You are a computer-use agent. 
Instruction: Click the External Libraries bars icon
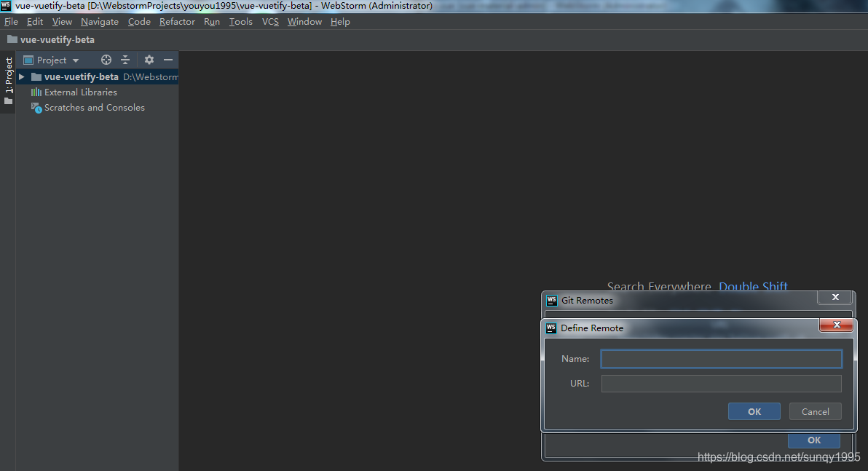tap(36, 92)
